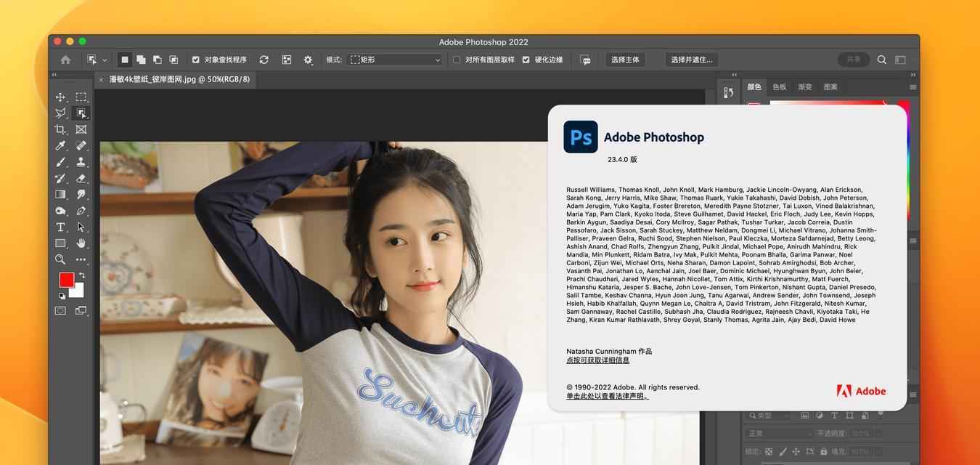Select the Polygonal Lasso tool

point(60,113)
